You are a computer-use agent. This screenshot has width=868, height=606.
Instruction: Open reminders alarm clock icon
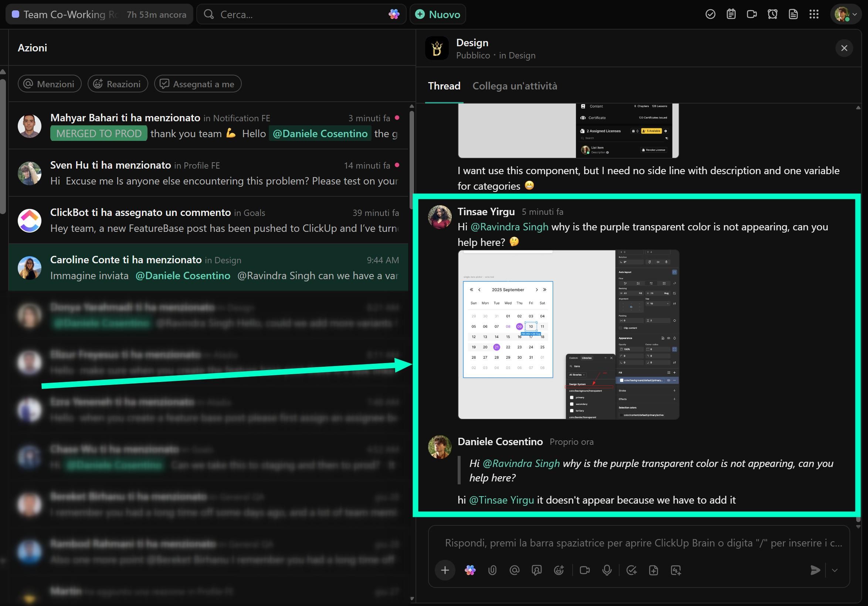772,14
